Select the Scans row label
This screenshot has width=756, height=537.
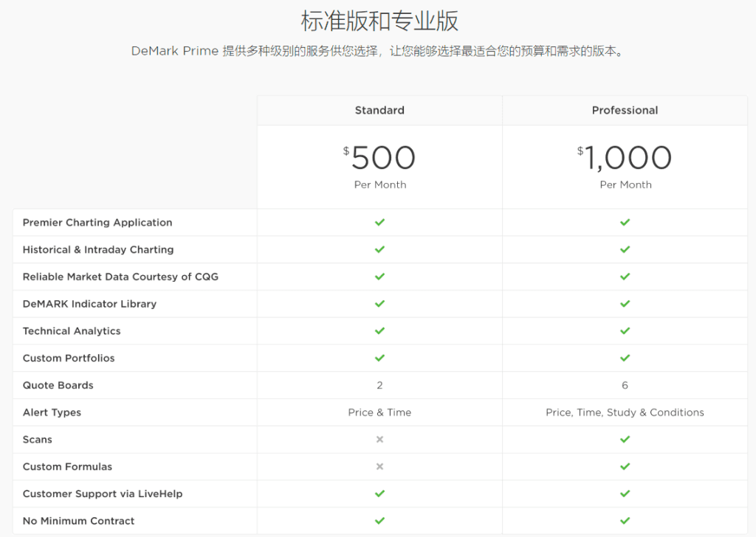38,439
